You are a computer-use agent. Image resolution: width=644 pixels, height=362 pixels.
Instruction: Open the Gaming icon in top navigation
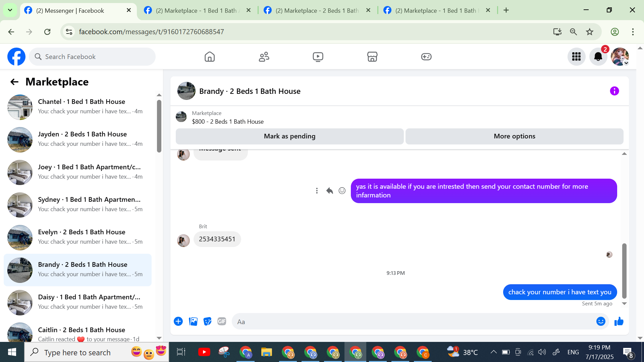(x=426, y=57)
